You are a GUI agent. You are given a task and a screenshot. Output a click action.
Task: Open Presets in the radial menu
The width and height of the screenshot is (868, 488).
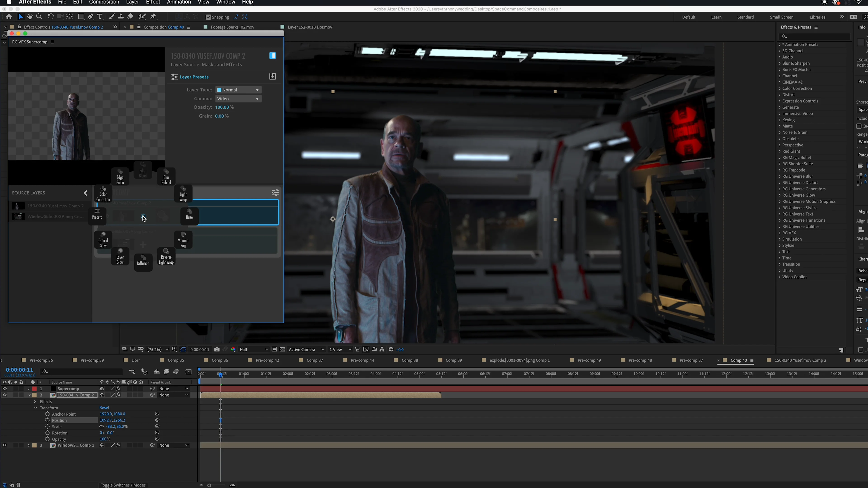pyautogui.click(x=97, y=216)
